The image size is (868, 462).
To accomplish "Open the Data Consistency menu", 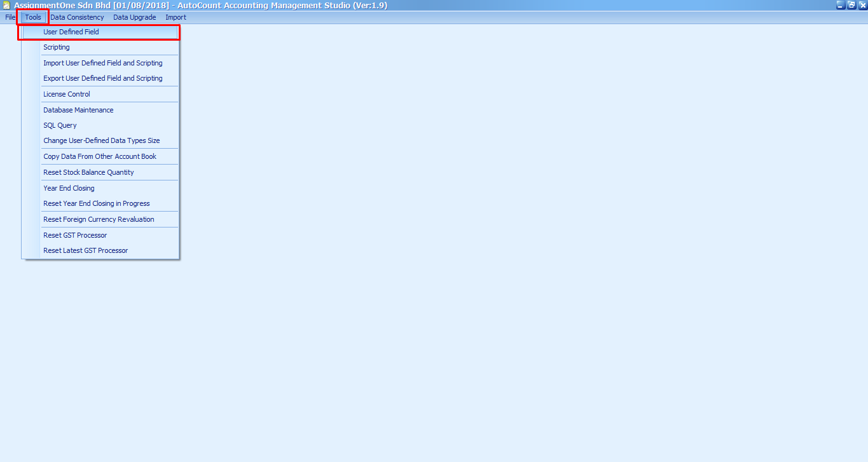I will click(x=77, y=17).
